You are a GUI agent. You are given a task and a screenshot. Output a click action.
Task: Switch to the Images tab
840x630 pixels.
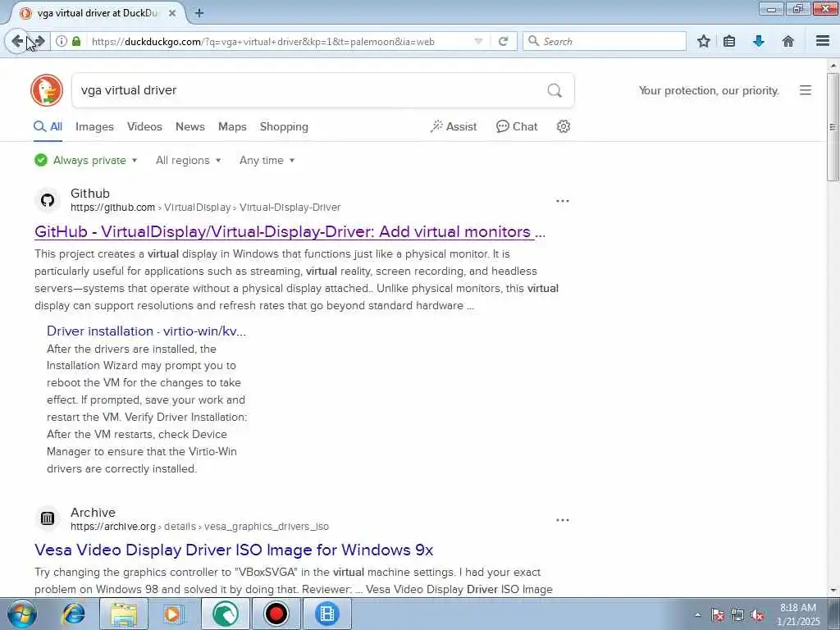point(94,126)
